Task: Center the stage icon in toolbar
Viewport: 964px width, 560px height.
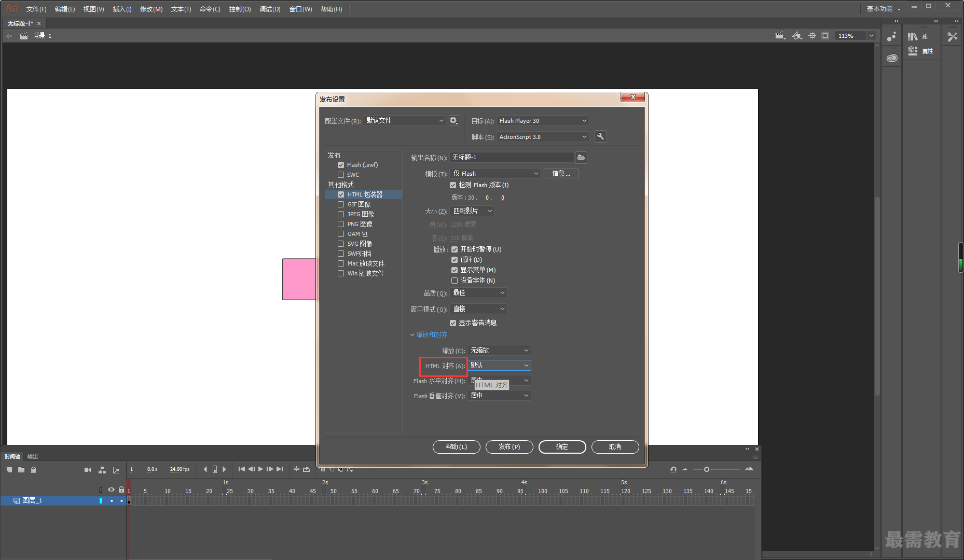Action: coord(812,36)
